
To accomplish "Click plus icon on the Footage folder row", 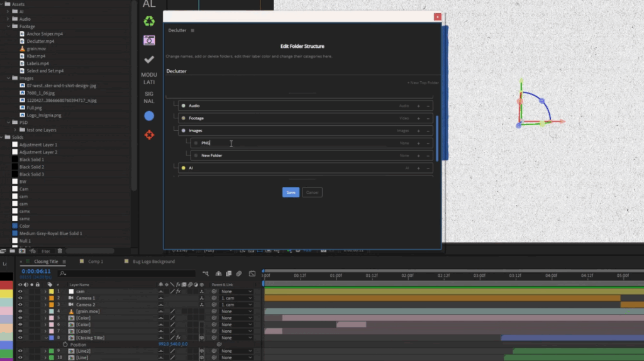I will click(419, 118).
